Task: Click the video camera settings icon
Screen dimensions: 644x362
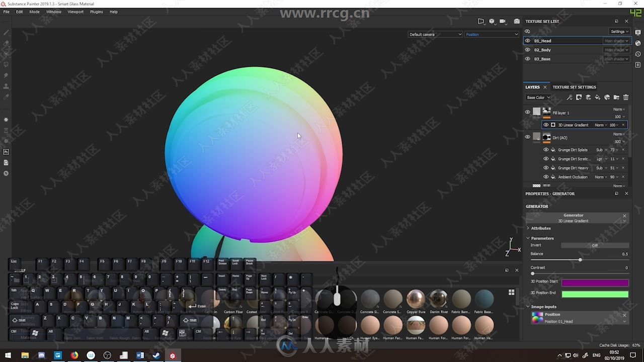Action: click(503, 21)
